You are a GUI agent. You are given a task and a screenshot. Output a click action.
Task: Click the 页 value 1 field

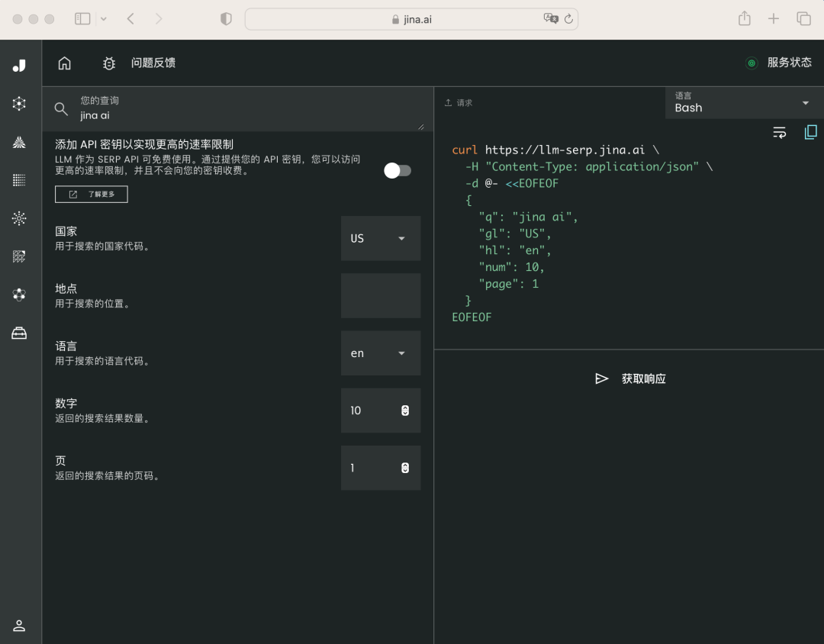tap(381, 468)
